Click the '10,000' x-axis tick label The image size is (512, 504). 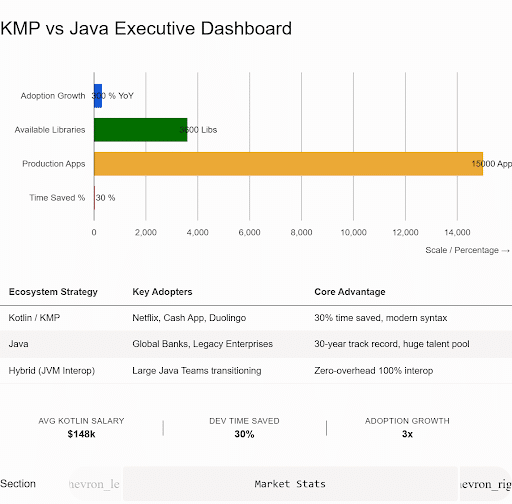coord(353,232)
